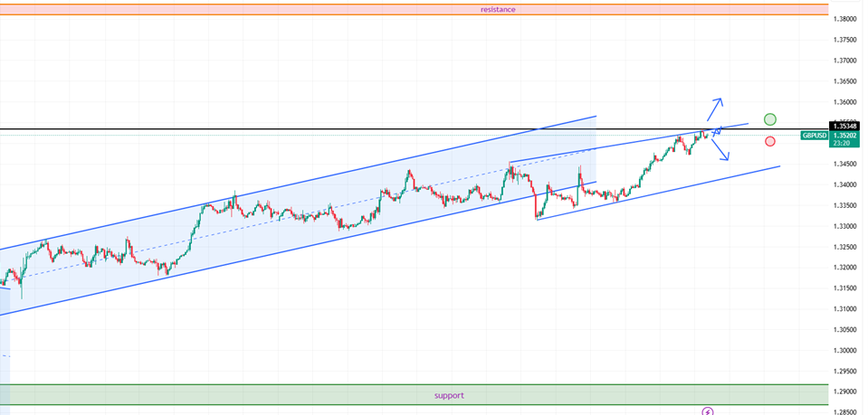Click the 1.35202 current price label
868x415 pixels.
(x=846, y=135)
